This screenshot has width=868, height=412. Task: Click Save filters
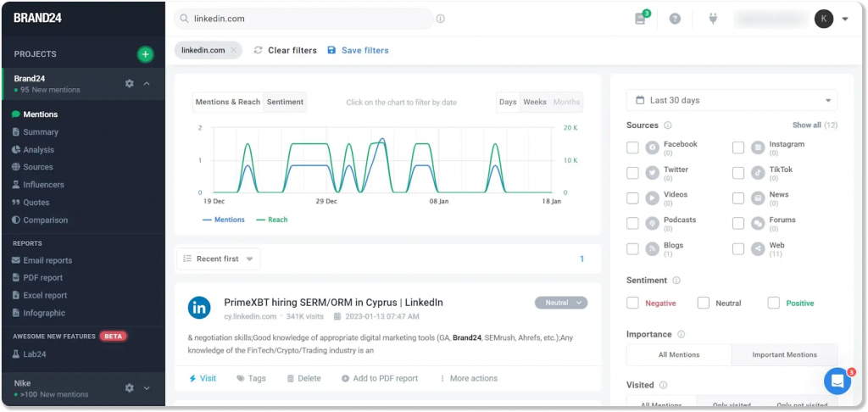(359, 50)
